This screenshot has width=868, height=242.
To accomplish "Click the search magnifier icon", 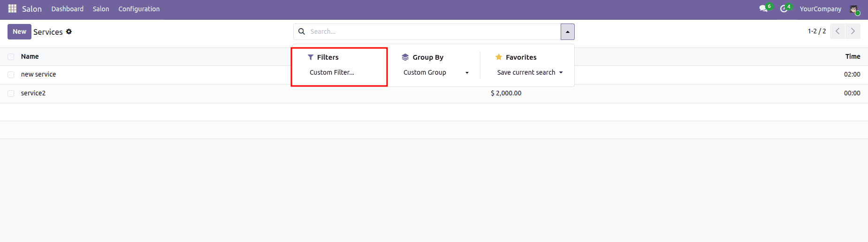I will coord(302,31).
